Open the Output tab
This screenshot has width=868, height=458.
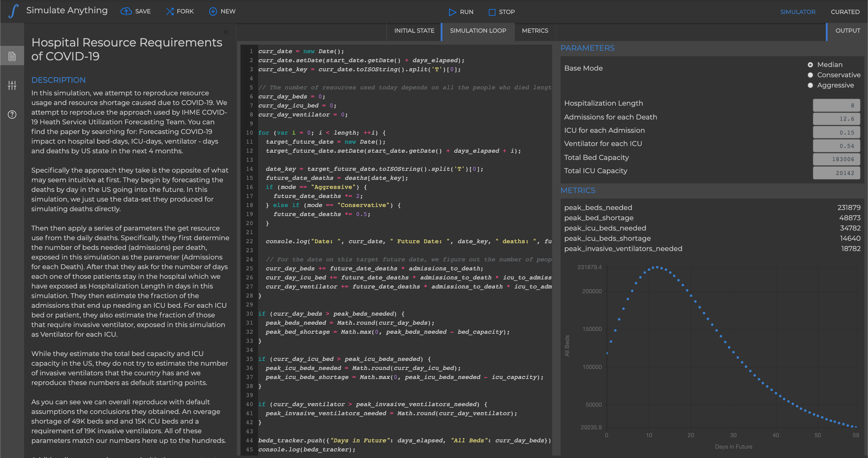[848, 31]
